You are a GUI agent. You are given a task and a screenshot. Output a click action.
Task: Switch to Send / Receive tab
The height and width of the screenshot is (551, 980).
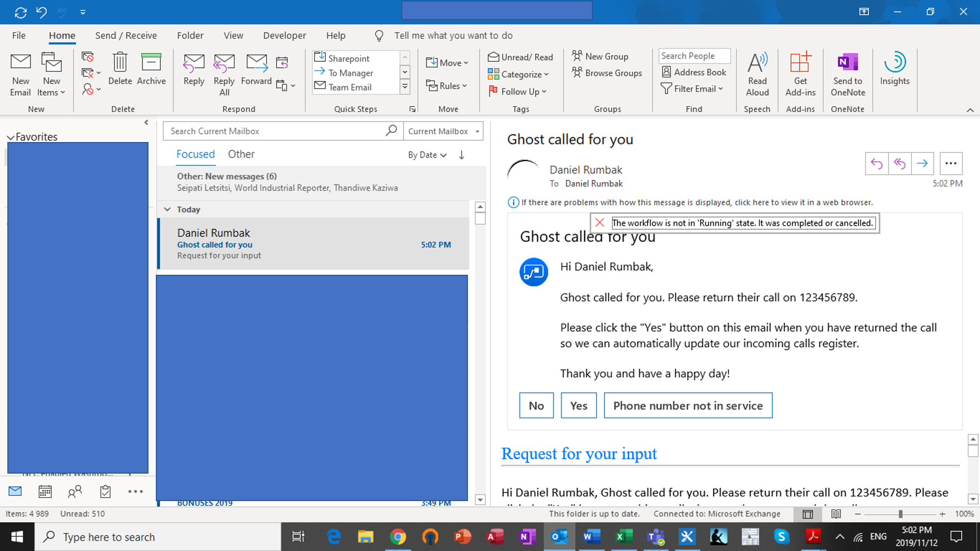click(126, 35)
